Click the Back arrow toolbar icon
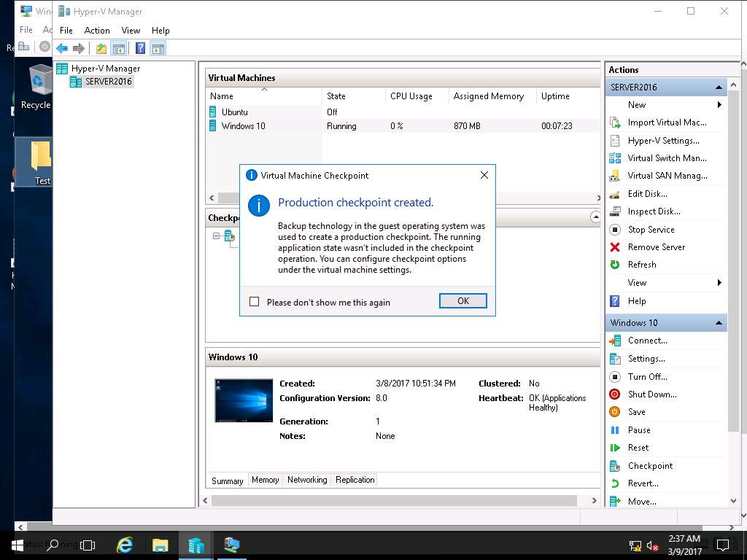This screenshot has width=747, height=560. click(x=62, y=48)
